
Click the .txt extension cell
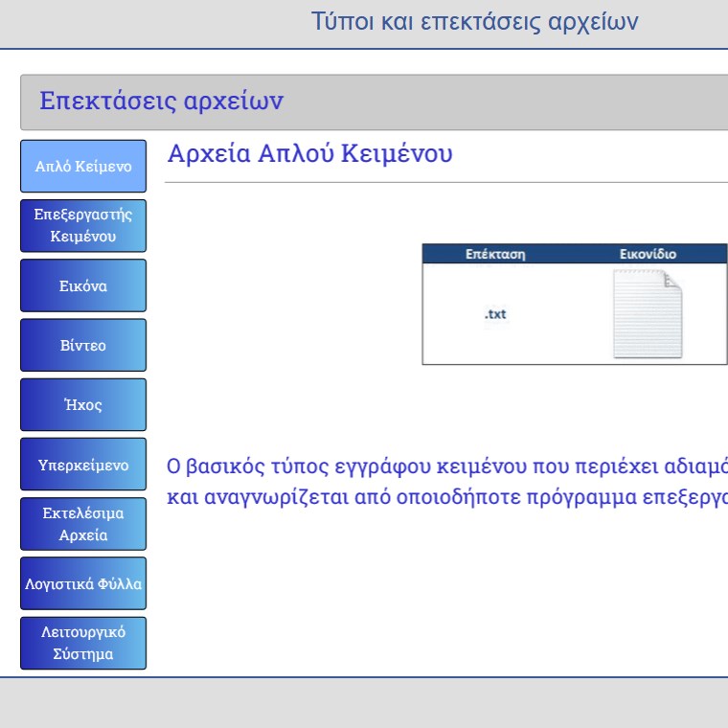[495, 314]
